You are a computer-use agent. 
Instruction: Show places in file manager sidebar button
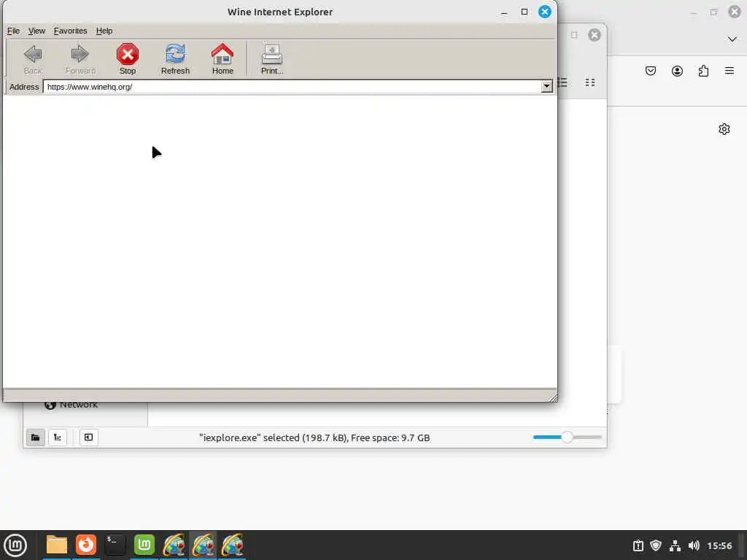35,437
